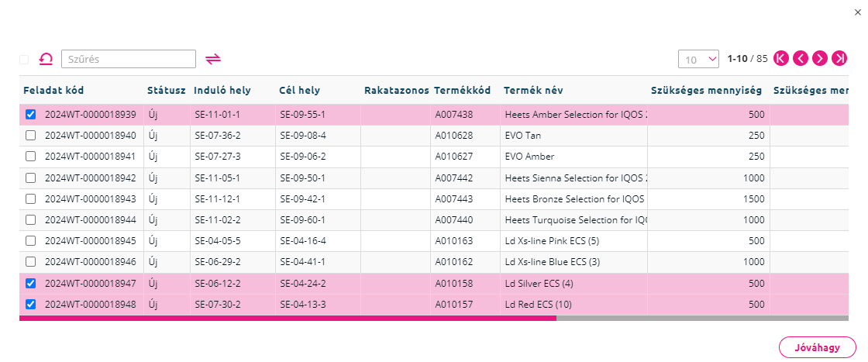Toggle the select-all checkbox above the table

click(x=24, y=59)
